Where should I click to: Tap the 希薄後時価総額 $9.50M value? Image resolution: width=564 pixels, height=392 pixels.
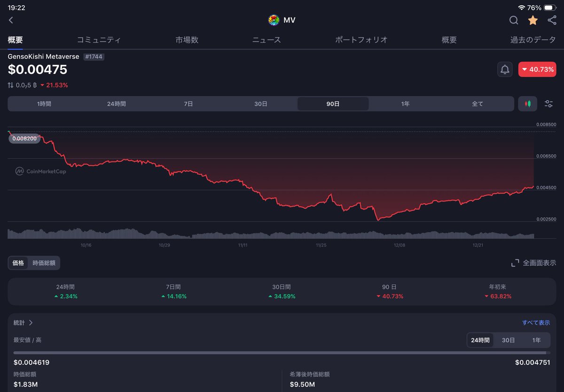[x=303, y=384]
